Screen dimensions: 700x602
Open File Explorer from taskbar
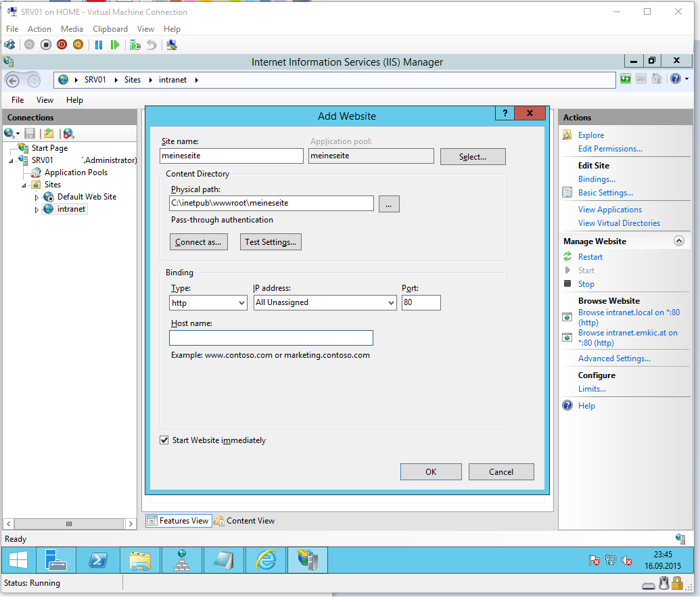point(140,560)
